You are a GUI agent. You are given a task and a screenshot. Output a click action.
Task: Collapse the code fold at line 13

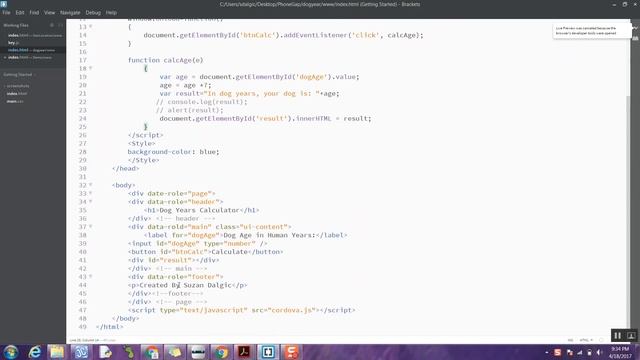click(x=91, y=27)
